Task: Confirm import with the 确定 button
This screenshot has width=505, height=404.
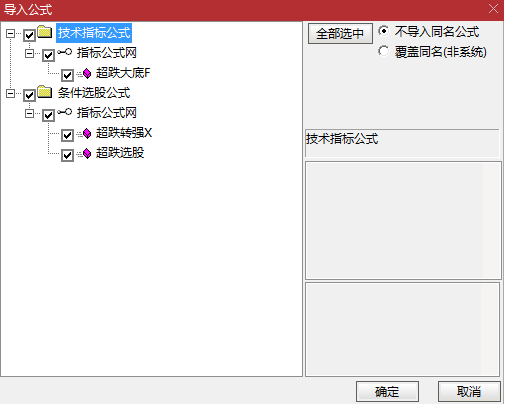Action: tap(387, 391)
